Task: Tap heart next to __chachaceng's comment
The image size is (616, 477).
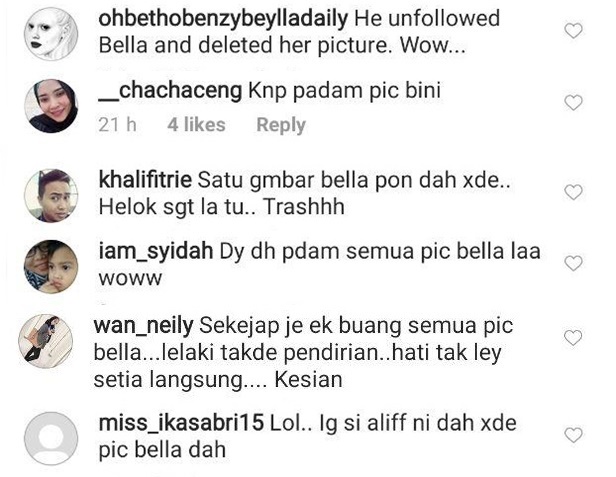Action: [573, 103]
